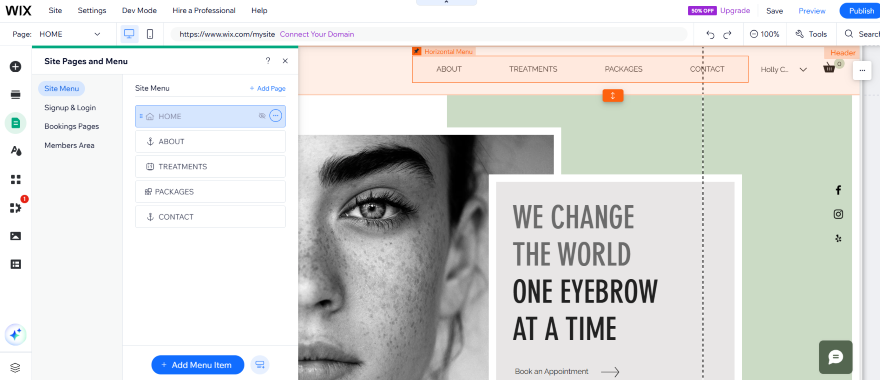Open the Settings menu

click(x=91, y=11)
